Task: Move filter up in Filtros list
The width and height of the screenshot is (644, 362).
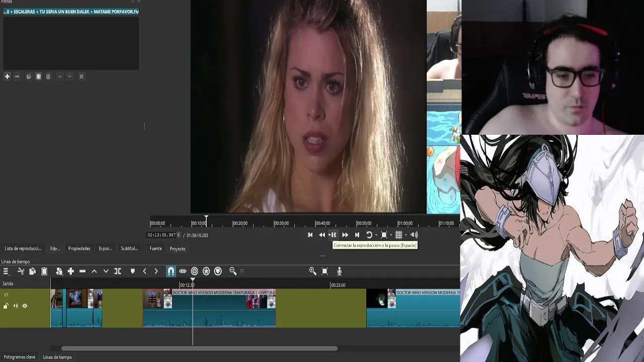Action: [x=60, y=76]
